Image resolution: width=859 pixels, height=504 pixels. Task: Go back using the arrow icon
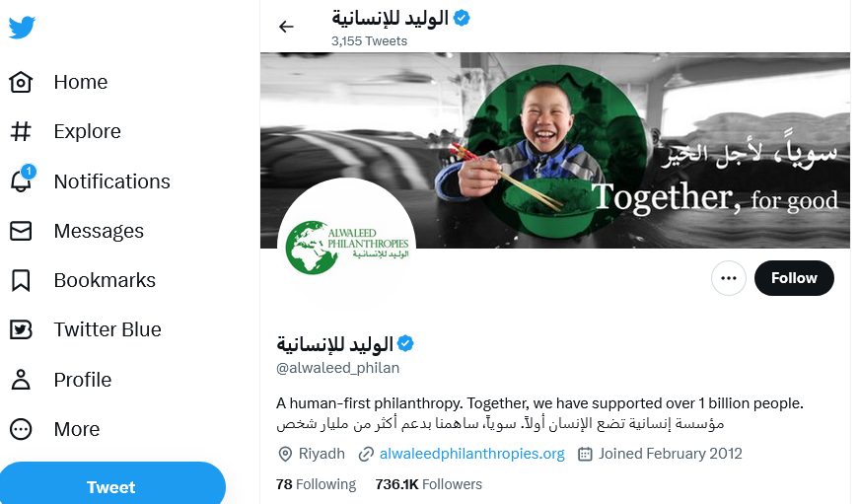pos(286,27)
